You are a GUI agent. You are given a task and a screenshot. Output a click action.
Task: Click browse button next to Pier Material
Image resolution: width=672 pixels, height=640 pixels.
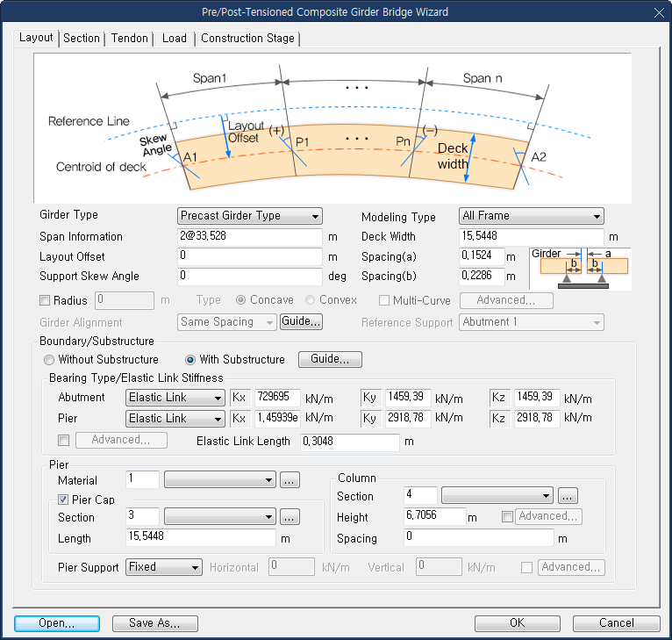click(290, 480)
